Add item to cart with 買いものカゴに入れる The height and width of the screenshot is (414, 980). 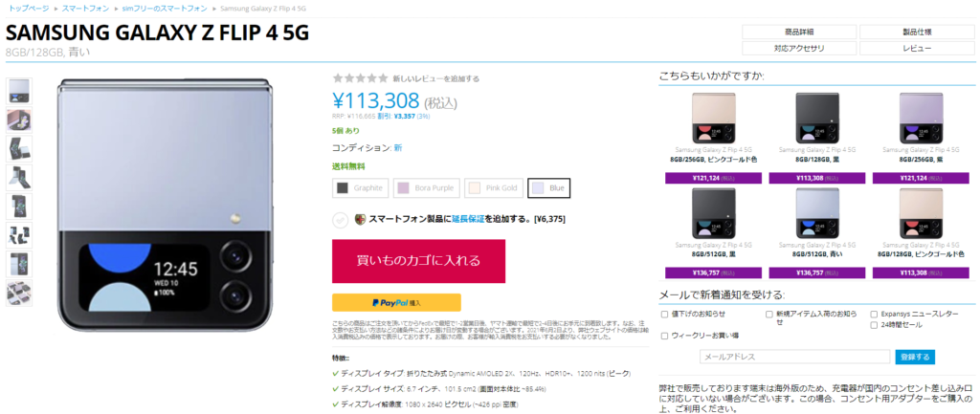[x=418, y=260]
